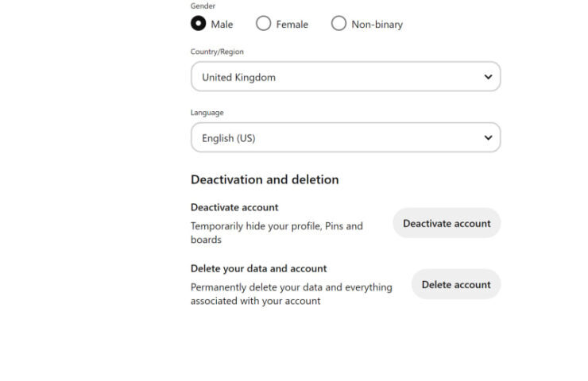Click the Deactivate account button

tap(447, 223)
